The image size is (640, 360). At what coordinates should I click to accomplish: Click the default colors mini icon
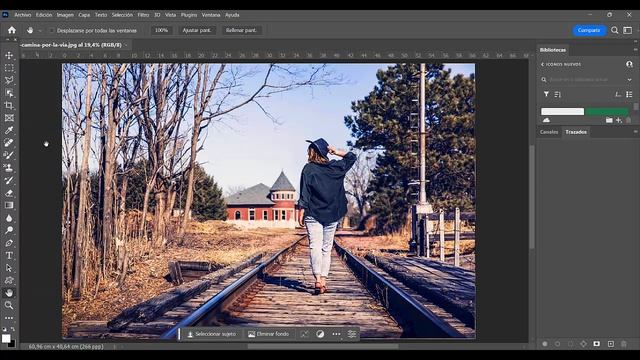(x=4, y=329)
